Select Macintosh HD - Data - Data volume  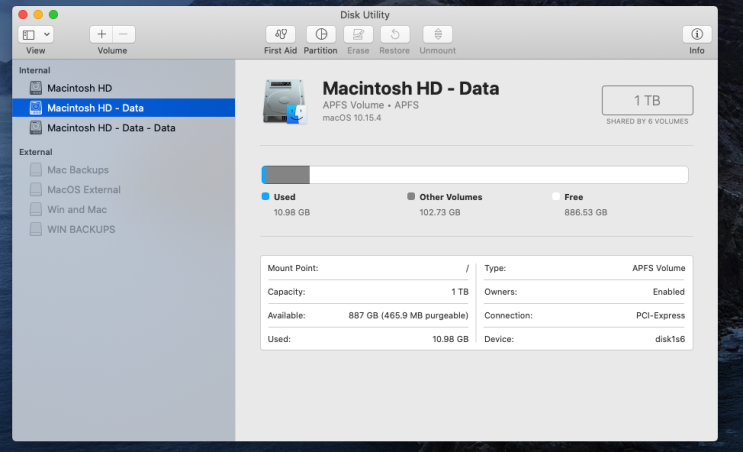click(x=110, y=128)
